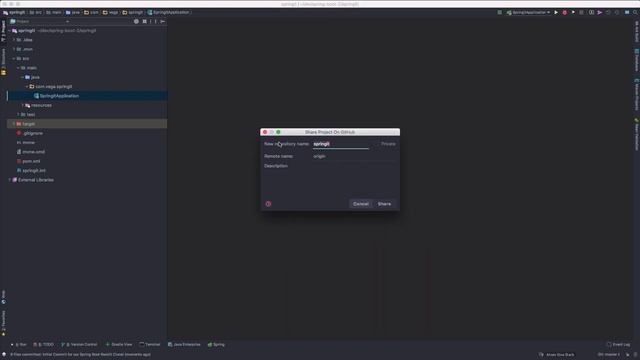Collapse the java folder arrow
The image size is (640, 360).
pyautogui.click(x=23, y=77)
